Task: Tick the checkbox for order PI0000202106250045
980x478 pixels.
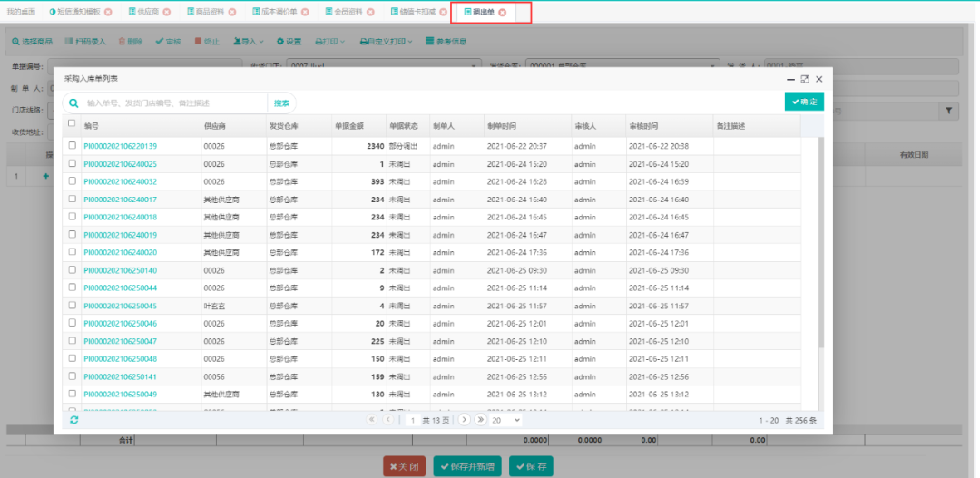Action: pos(72,306)
